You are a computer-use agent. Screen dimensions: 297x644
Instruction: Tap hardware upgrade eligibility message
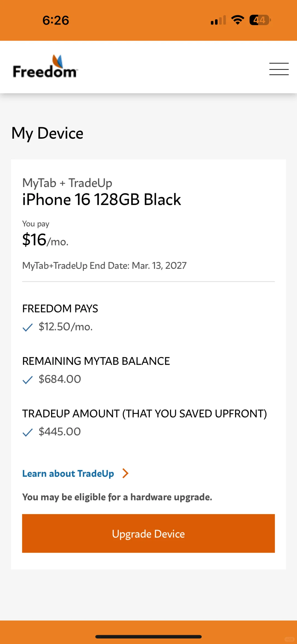(x=117, y=497)
